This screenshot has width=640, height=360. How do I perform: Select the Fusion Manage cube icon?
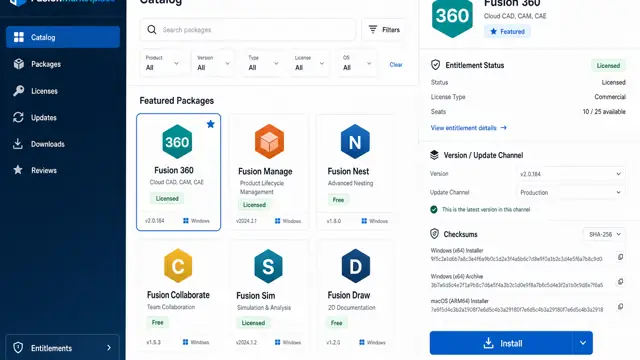[x=269, y=141]
